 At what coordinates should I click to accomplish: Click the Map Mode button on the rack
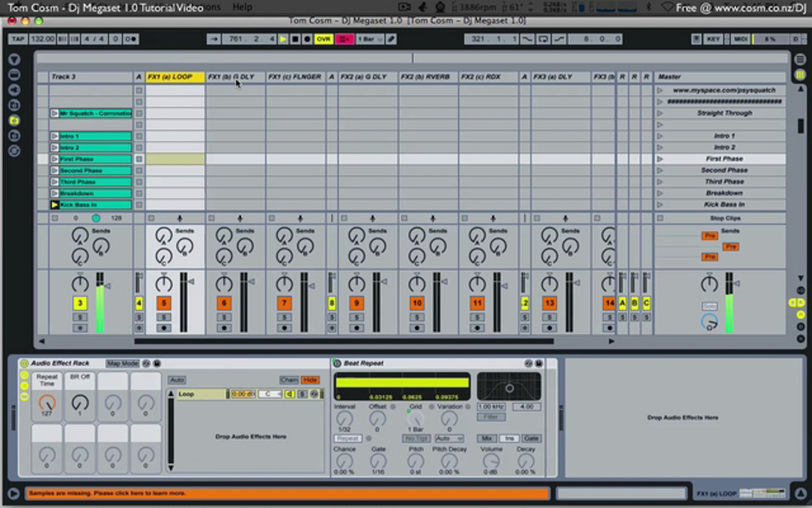122,363
